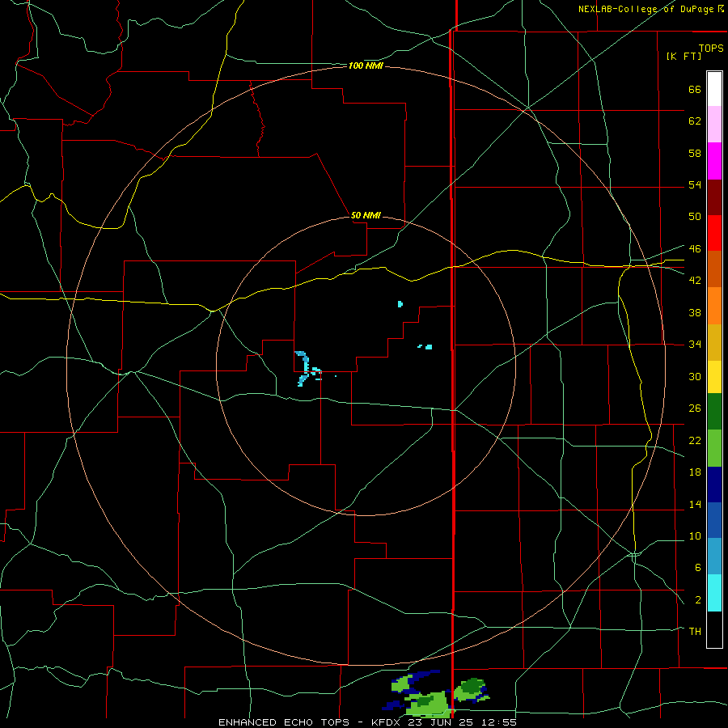Click the '58' scale label

pyautogui.click(x=695, y=153)
